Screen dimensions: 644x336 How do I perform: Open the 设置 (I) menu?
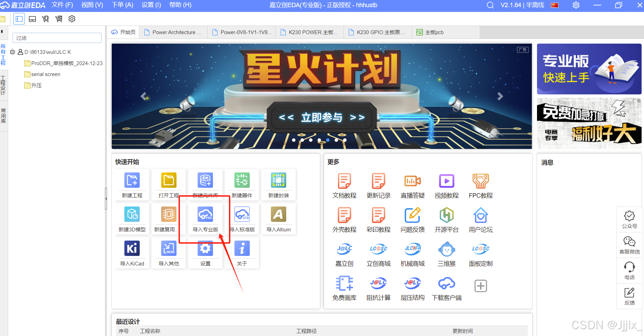[151, 5]
